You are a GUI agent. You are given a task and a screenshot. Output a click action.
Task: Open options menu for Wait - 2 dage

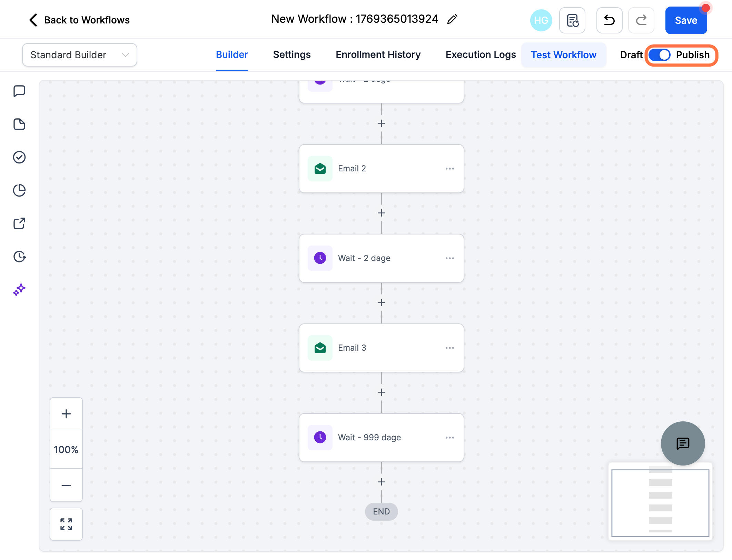point(450,258)
